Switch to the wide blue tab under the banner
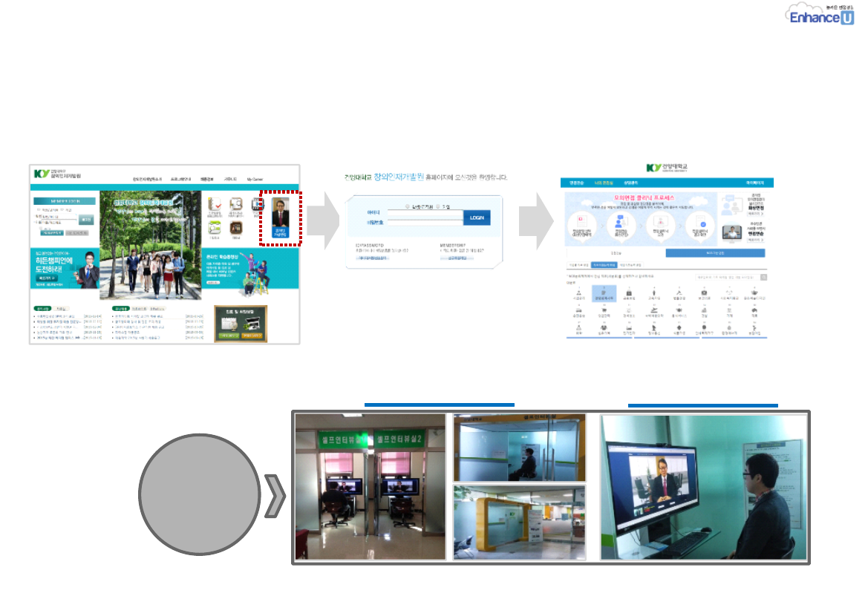Image resolution: width=868 pixels, height=599 pixels. tap(715, 253)
